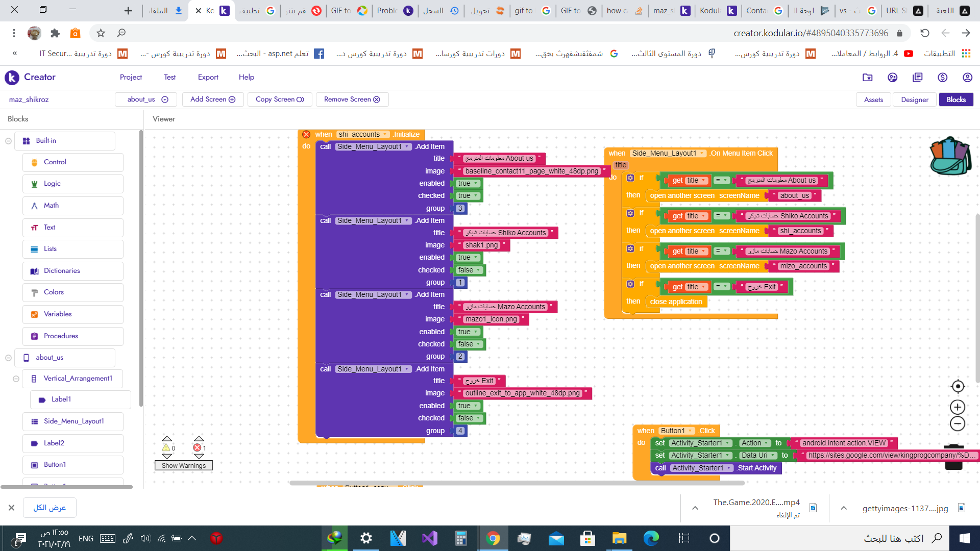
Task: Switch to the Designer tab
Action: point(914,99)
